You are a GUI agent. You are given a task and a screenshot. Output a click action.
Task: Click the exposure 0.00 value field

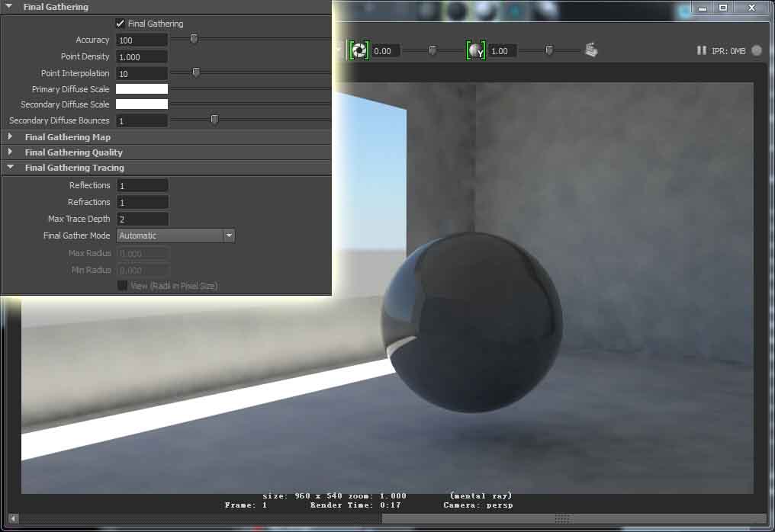[x=385, y=50]
